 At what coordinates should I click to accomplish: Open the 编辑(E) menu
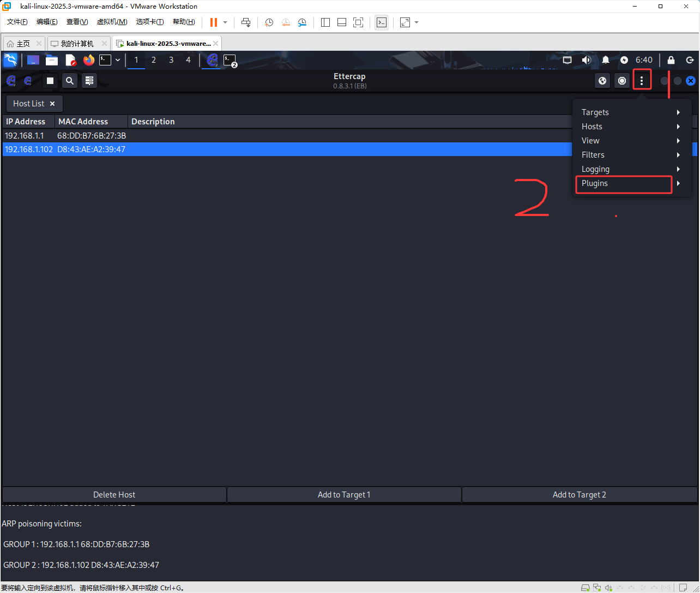[x=47, y=22]
